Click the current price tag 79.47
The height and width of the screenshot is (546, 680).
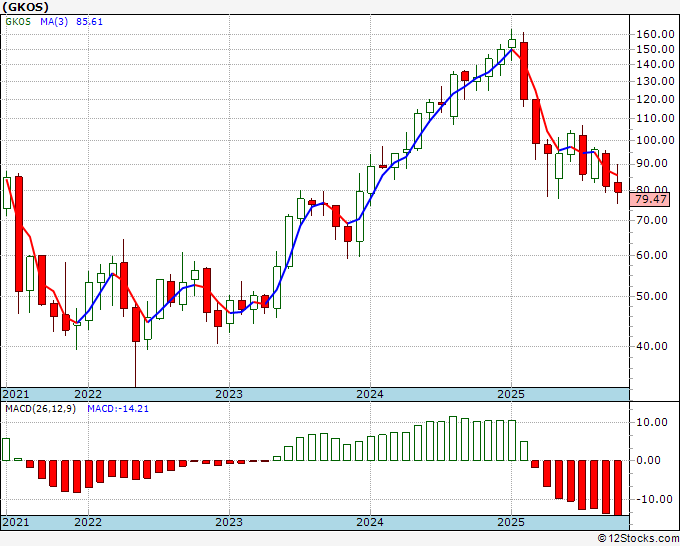coord(651,199)
